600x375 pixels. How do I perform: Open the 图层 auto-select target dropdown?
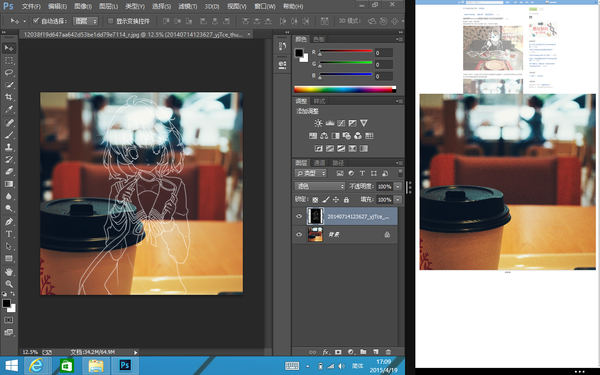coord(86,21)
